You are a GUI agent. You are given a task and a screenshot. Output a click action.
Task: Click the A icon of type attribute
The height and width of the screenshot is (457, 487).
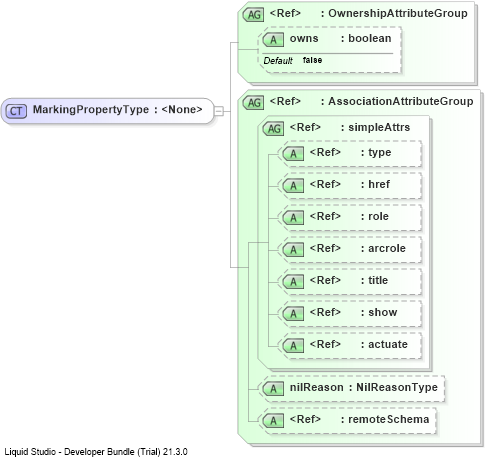click(293, 154)
